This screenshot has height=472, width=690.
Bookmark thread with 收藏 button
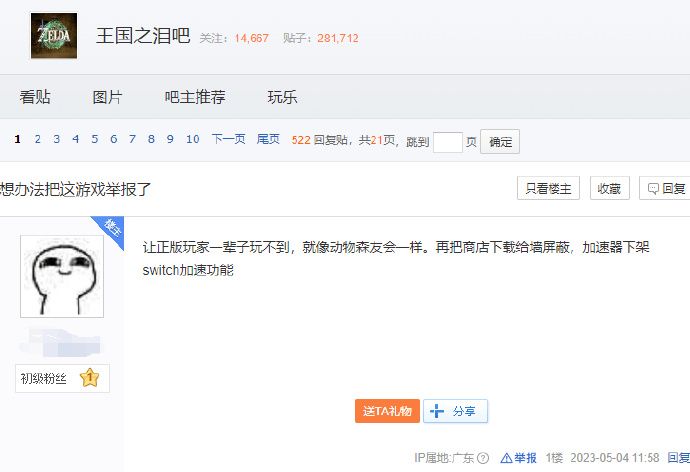[609, 188]
